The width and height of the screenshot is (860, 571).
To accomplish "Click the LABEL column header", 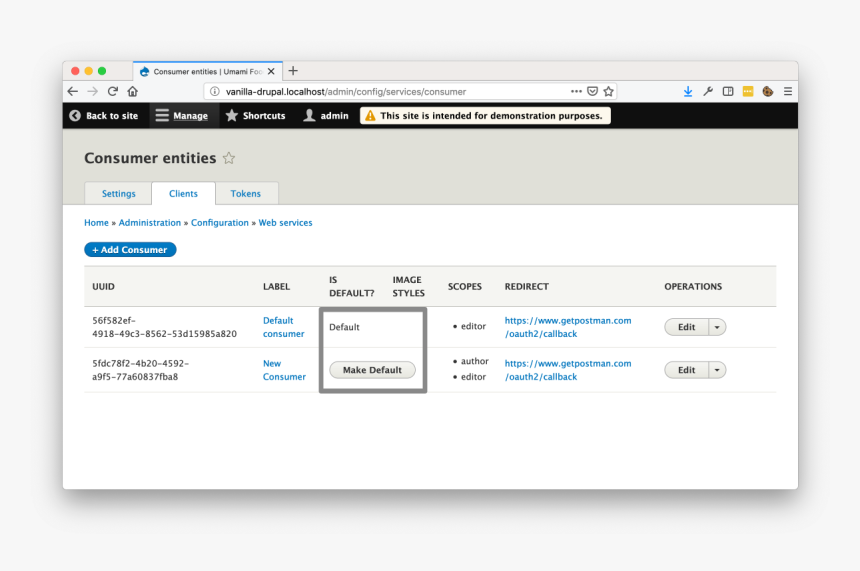I will 276,286.
